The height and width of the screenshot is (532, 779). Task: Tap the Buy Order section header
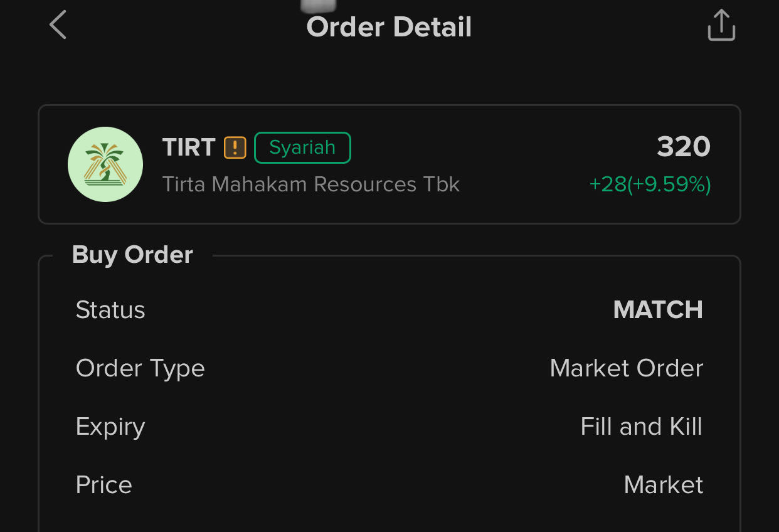tap(132, 255)
